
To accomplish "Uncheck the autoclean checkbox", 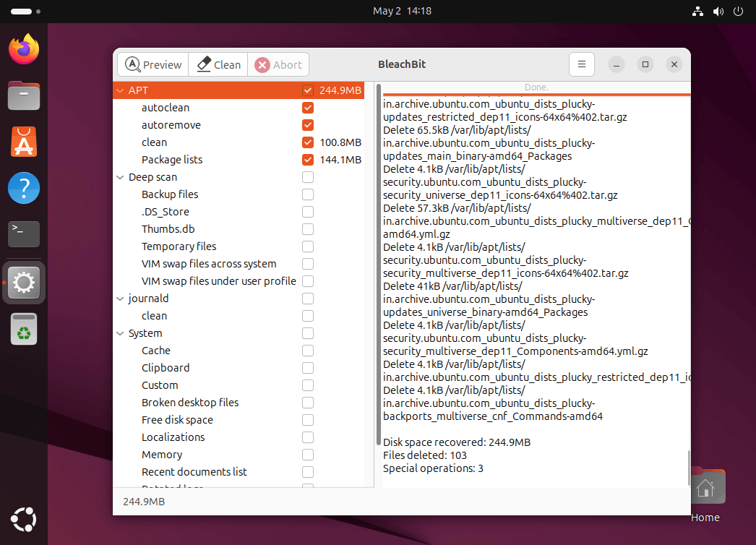I will pos(308,108).
